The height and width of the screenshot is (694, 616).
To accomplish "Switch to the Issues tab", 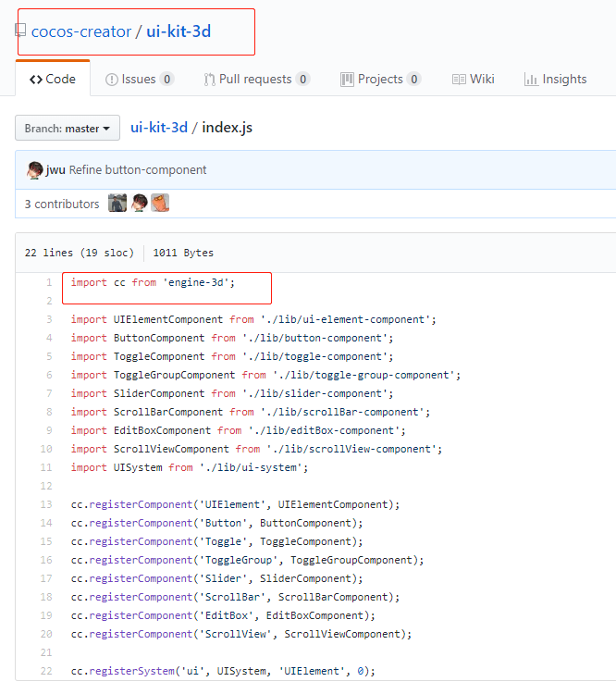I will (x=139, y=80).
